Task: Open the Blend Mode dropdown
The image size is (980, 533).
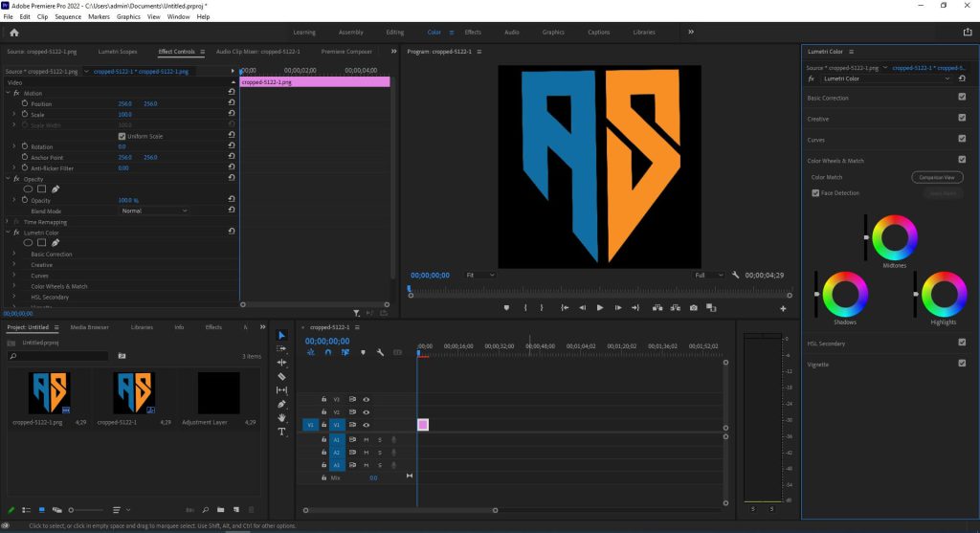Action: coord(154,211)
